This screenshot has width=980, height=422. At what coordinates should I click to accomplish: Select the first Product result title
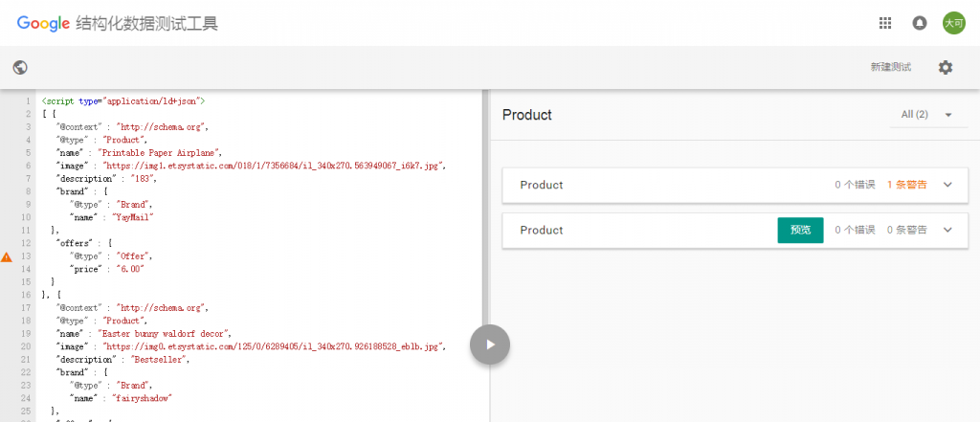click(x=542, y=185)
